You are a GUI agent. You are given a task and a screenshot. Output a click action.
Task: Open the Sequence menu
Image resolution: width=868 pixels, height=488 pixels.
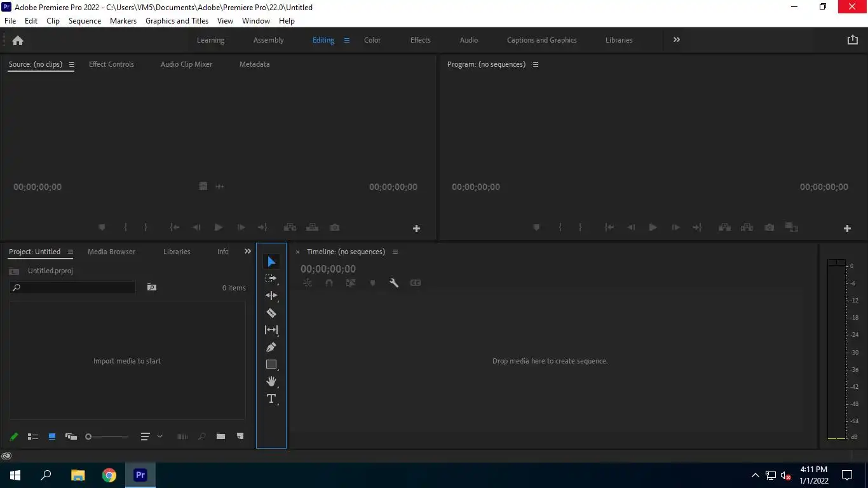(x=85, y=21)
